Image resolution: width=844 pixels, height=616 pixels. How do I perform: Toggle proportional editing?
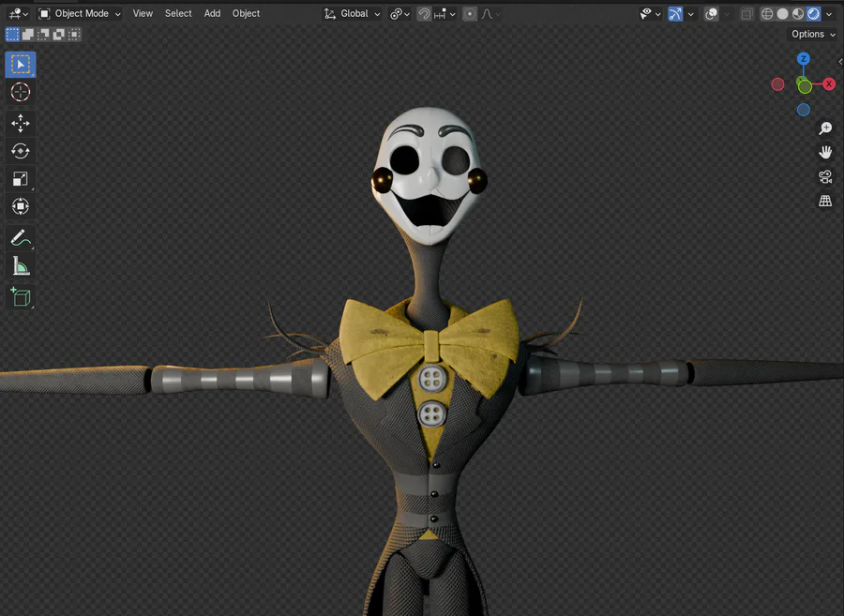click(x=470, y=14)
